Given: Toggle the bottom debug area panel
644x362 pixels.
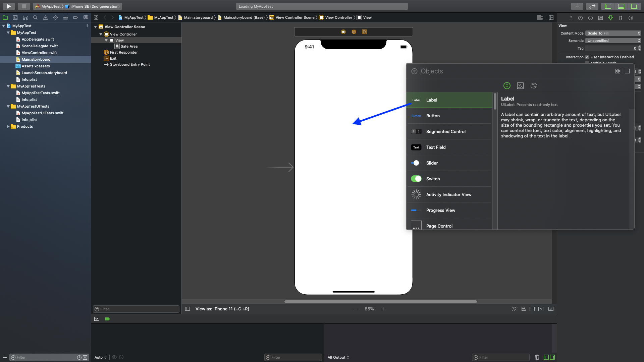Looking at the screenshot, I should click(621, 6).
